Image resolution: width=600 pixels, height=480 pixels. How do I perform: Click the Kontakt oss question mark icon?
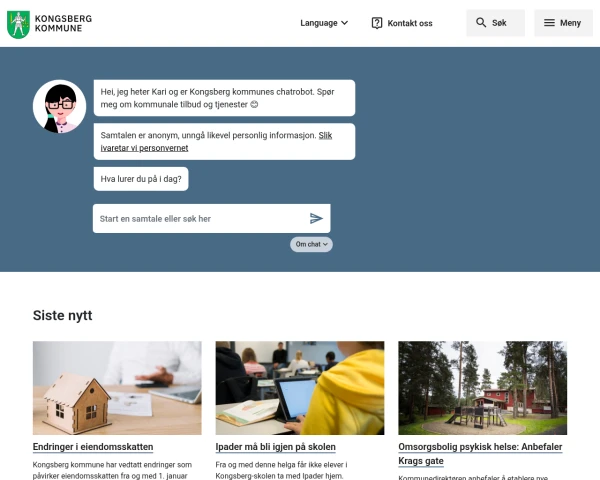(377, 23)
